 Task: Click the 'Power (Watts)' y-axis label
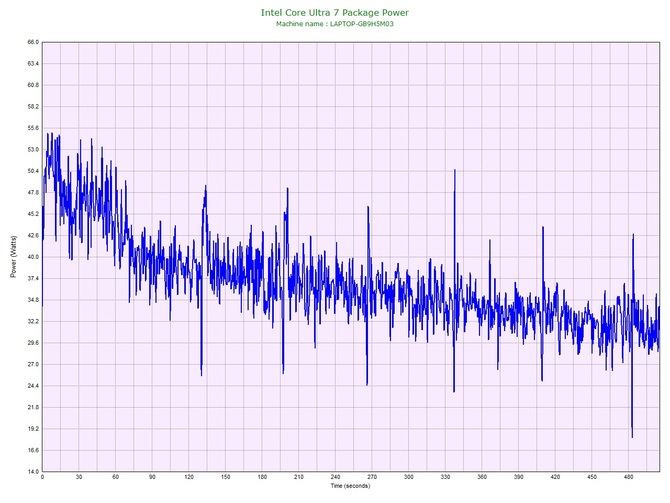pos(13,256)
